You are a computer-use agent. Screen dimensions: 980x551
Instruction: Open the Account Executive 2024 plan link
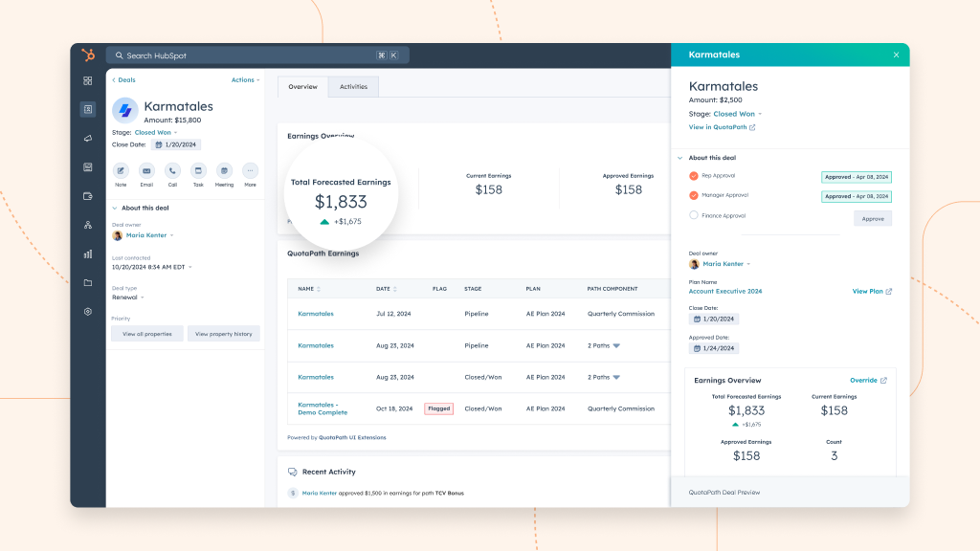pos(725,291)
